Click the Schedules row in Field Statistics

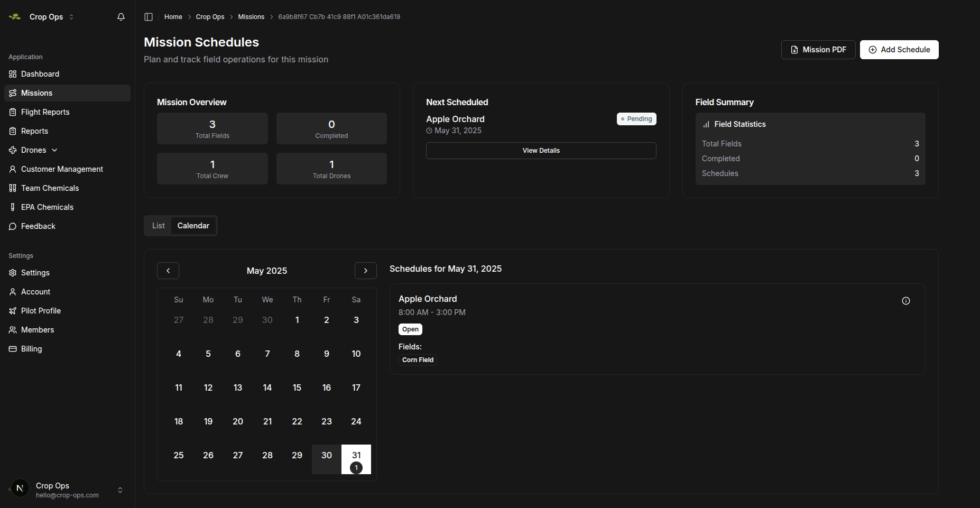click(x=810, y=173)
